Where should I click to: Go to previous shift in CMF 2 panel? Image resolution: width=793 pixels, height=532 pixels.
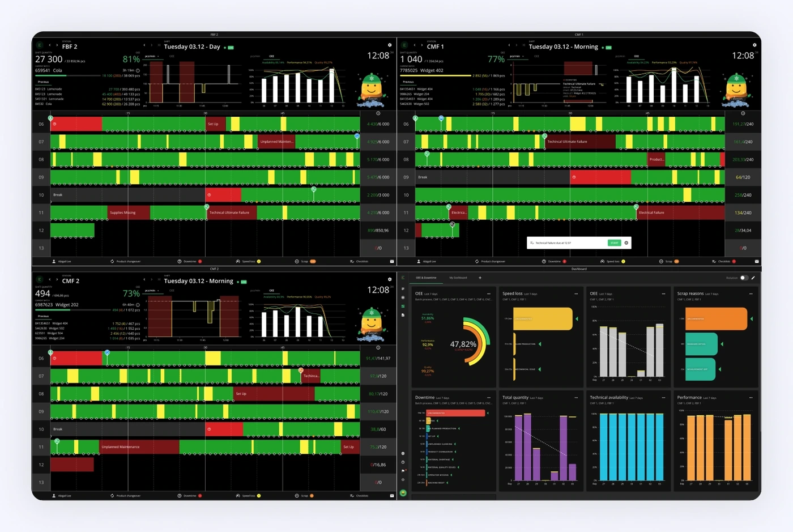pyautogui.click(x=144, y=279)
